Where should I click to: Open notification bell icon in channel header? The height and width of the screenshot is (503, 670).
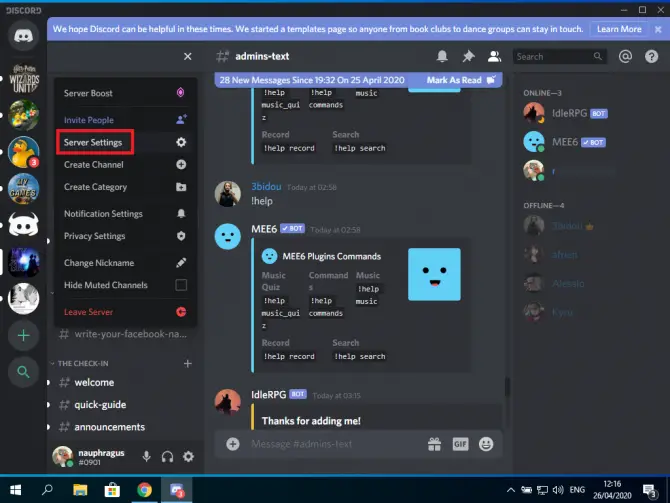click(442, 56)
